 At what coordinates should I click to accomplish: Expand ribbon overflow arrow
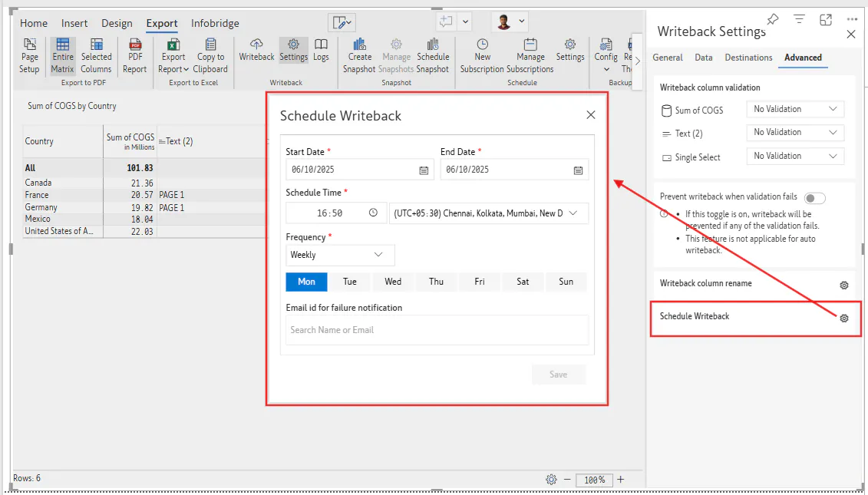coord(637,61)
